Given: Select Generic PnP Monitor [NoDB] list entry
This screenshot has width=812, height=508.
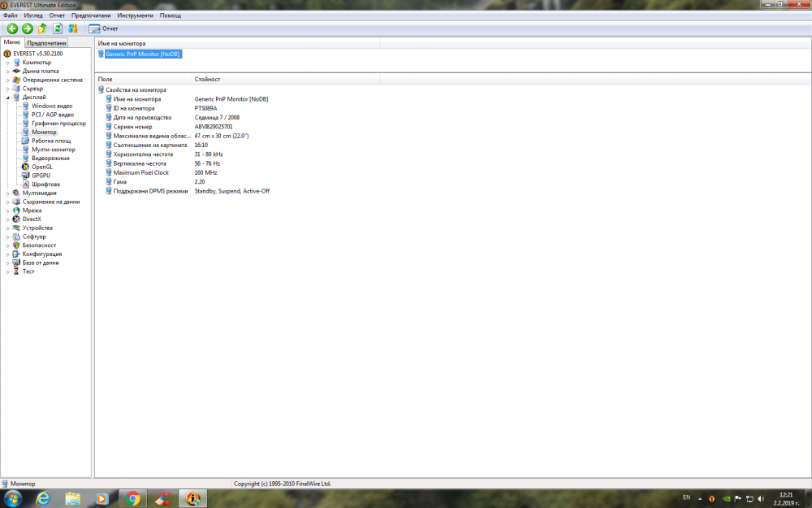Looking at the screenshot, I should [x=142, y=54].
